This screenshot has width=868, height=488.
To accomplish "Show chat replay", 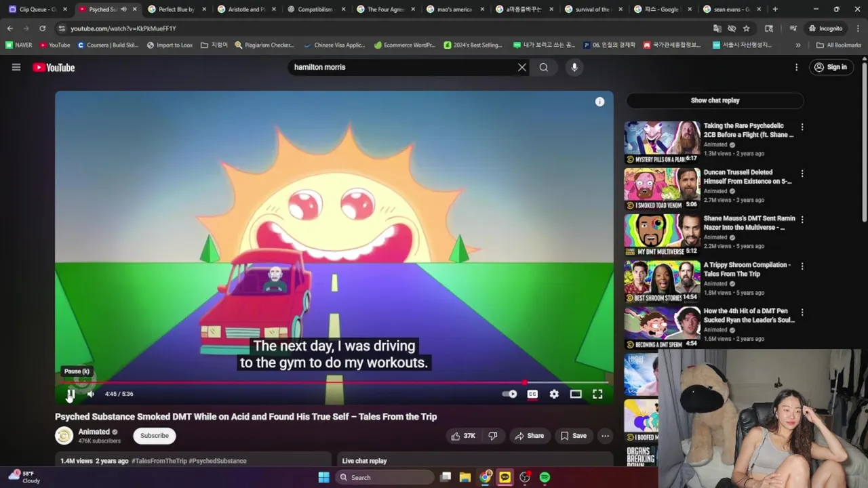I will 715,100.
